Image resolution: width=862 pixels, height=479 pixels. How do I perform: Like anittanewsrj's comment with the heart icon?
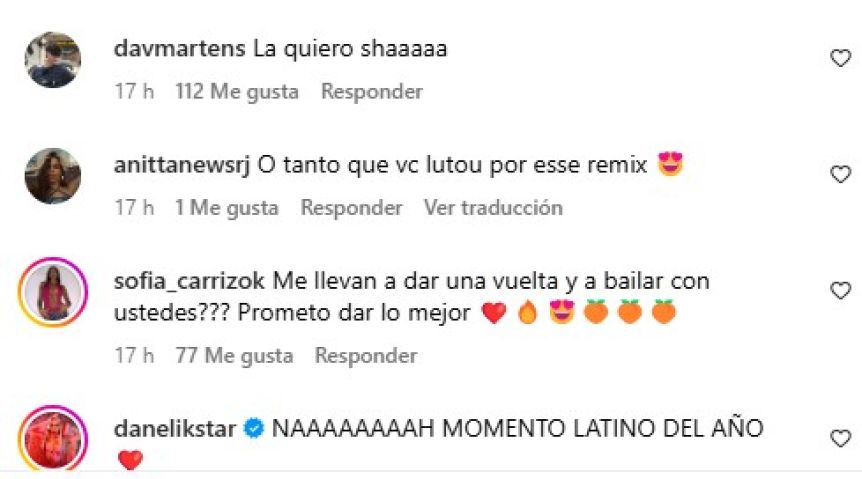[x=840, y=174]
